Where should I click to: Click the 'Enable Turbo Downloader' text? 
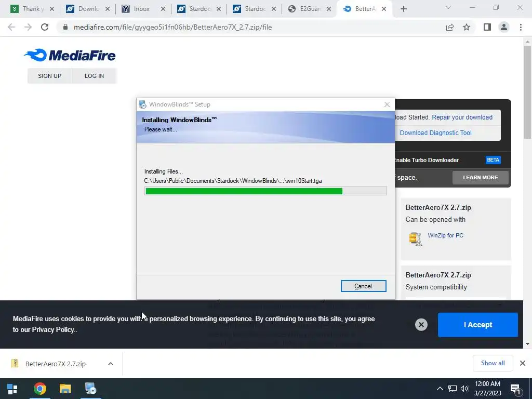[427, 160]
